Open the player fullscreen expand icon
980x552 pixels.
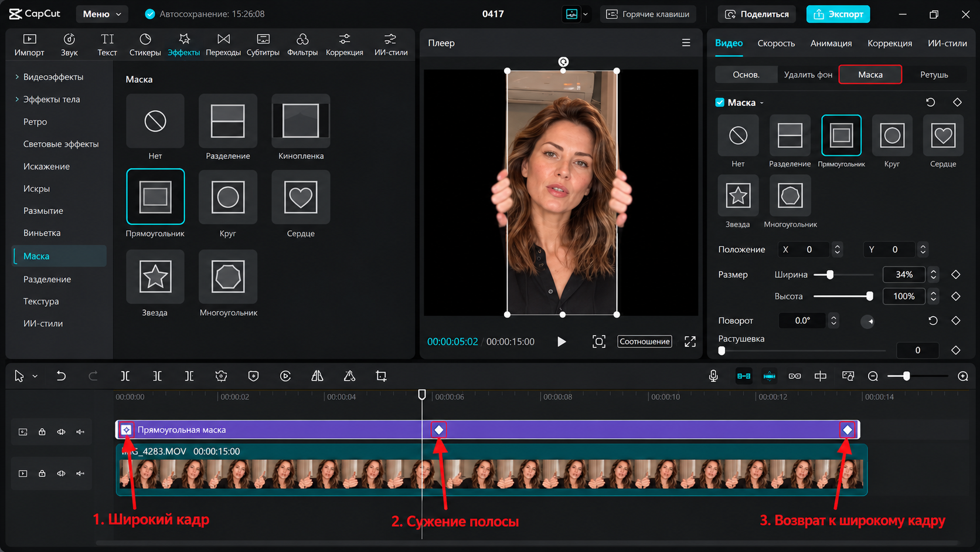pos(690,341)
